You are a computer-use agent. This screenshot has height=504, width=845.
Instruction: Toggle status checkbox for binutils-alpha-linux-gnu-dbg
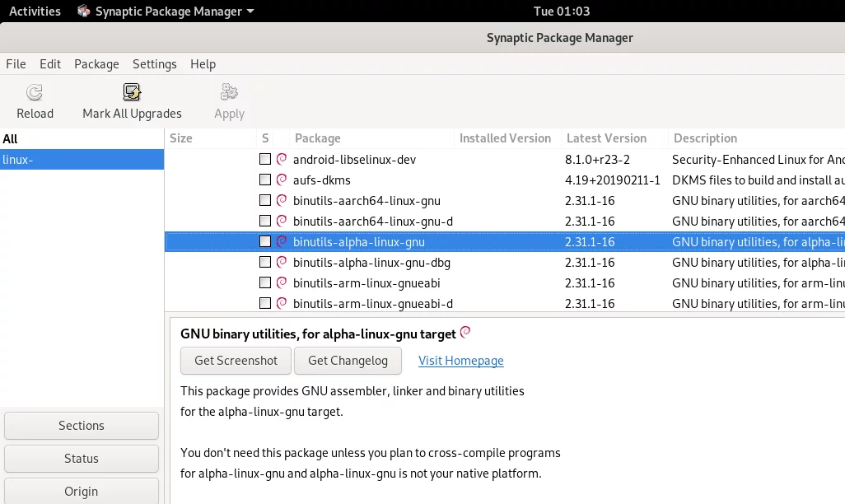pos(264,262)
